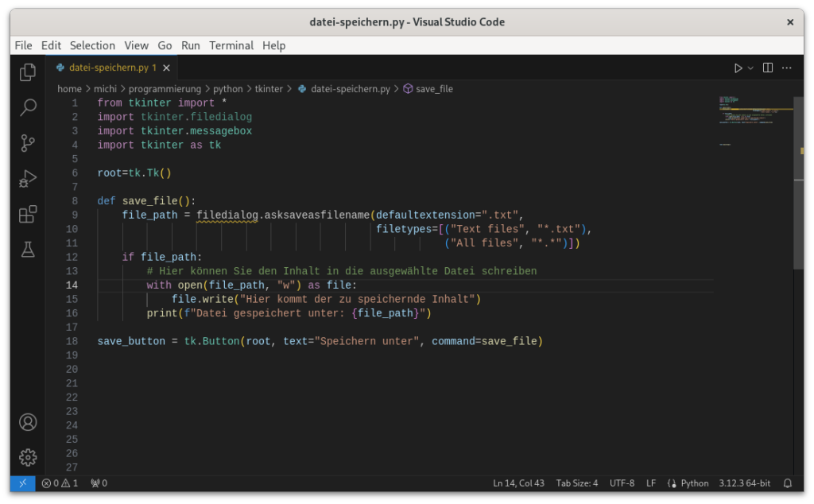Open the File menu
The height and width of the screenshot is (504, 814).
coord(23,45)
